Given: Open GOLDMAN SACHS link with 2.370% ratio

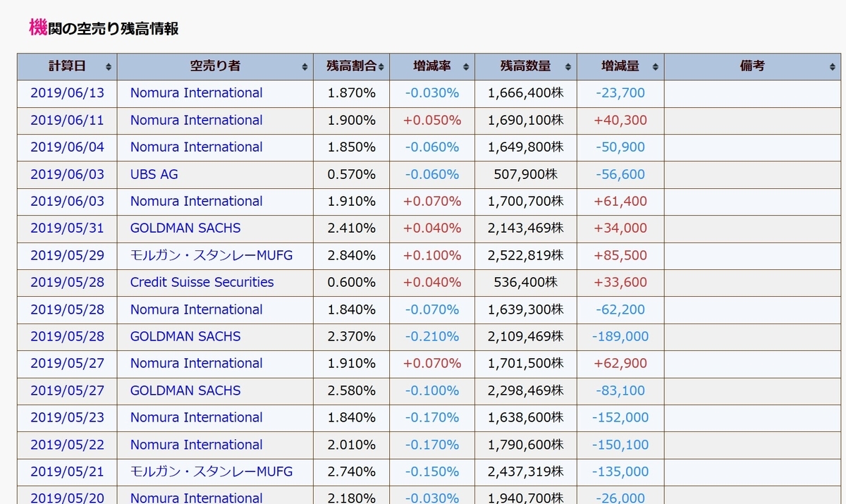Looking at the screenshot, I should point(185,336).
